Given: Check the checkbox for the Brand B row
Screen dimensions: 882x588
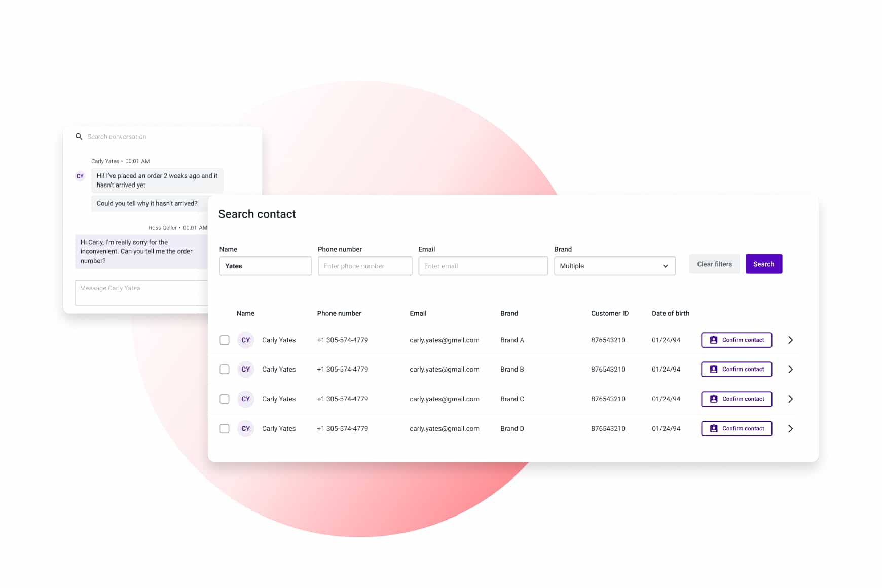Looking at the screenshot, I should click(x=225, y=369).
